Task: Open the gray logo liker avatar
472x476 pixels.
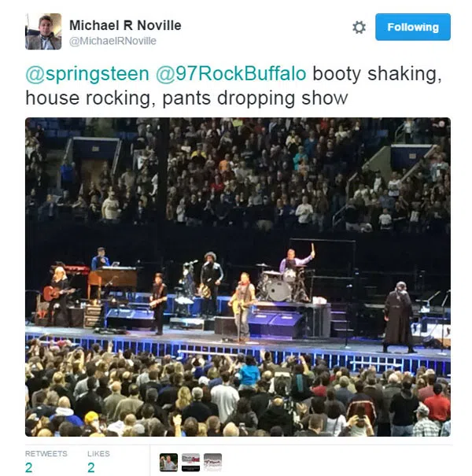Action: 212,463
